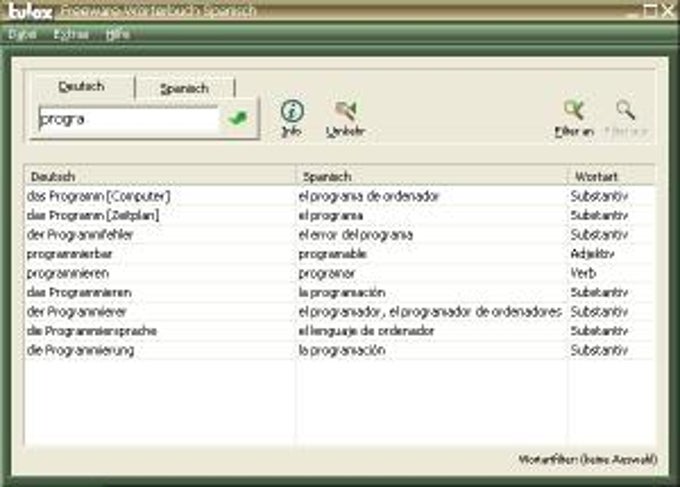This screenshot has width=680, height=487.
Task: Confirm search with the green checkmark
Action: click(x=238, y=118)
